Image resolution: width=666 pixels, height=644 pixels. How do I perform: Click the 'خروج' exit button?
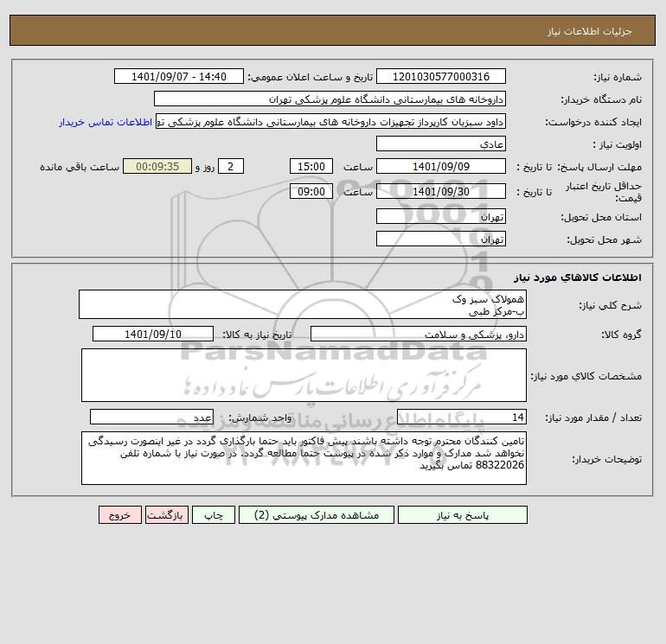tap(120, 515)
